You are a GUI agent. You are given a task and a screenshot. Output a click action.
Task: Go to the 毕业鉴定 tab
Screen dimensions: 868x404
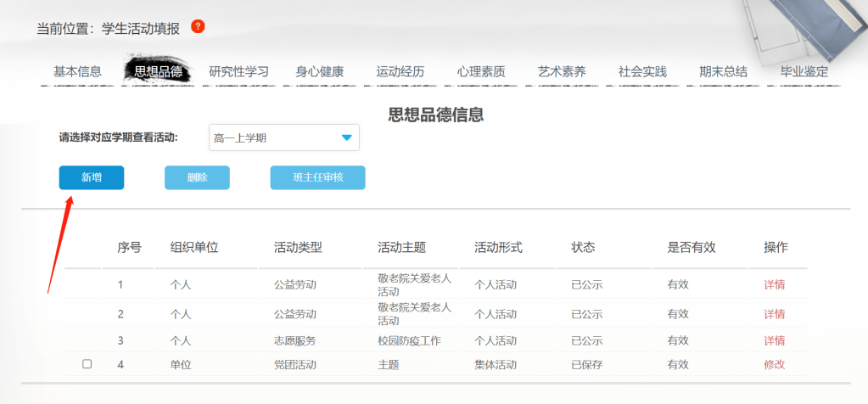click(x=804, y=72)
